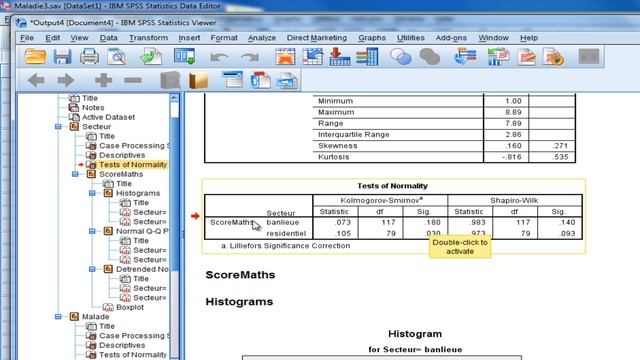Click the Show/Hide gray book icon
Viewport: 640px width, 360px height.
click(170, 80)
